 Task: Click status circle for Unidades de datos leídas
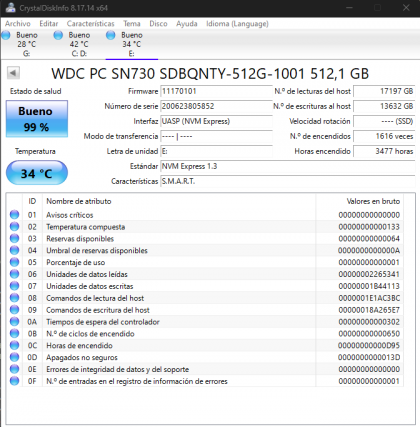(14, 274)
